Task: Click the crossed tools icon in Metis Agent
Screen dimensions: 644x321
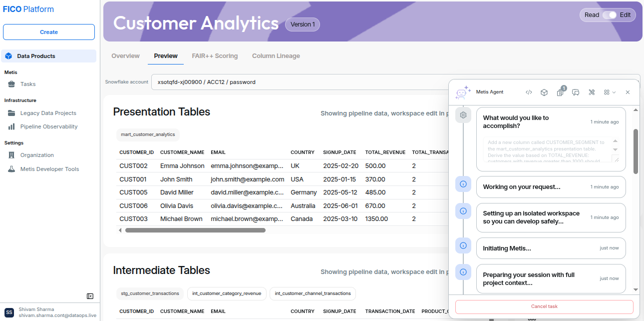Action: click(x=592, y=92)
